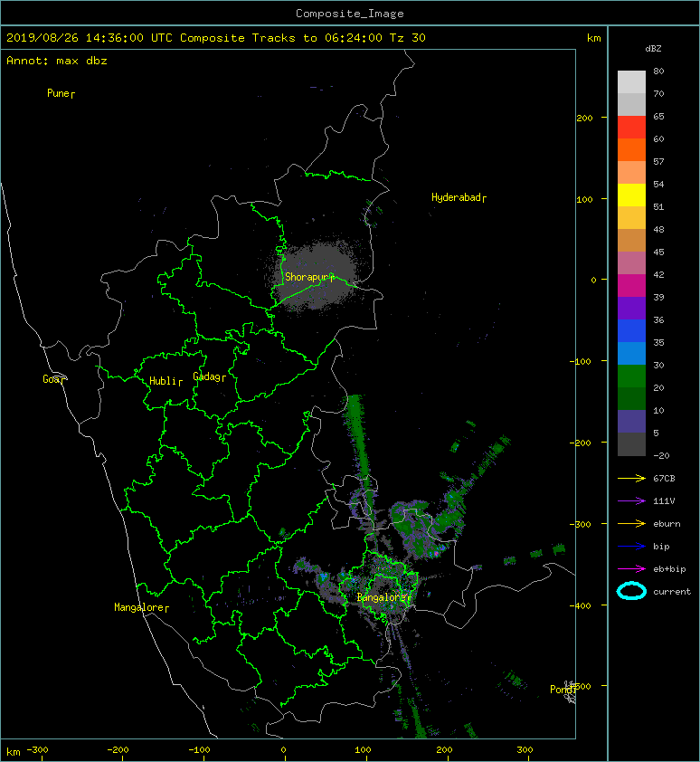Click the 'eb+bip' legend label
The image size is (700, 762).
[669, 569]
